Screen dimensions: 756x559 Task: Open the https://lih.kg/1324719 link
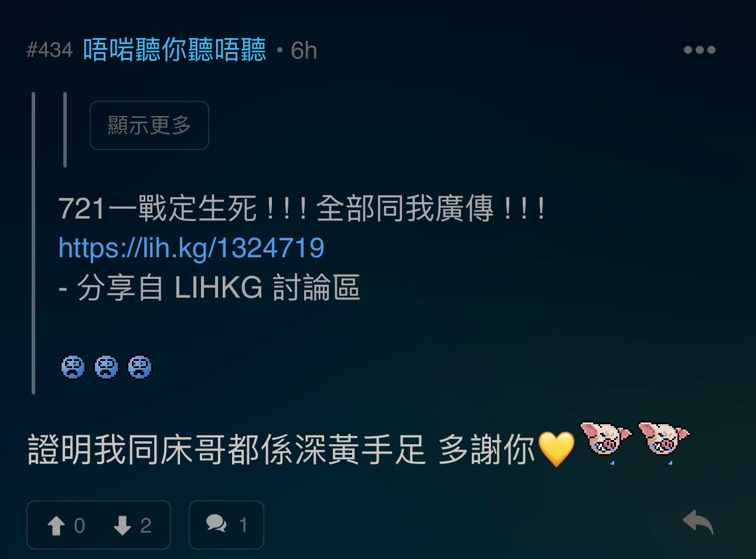click(191, 248)
